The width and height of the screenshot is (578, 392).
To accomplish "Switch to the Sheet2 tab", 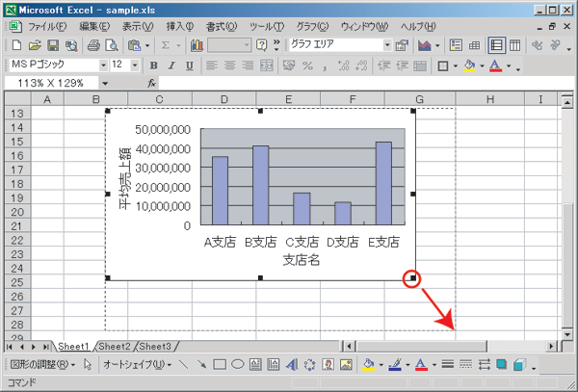I will [114, 346].
